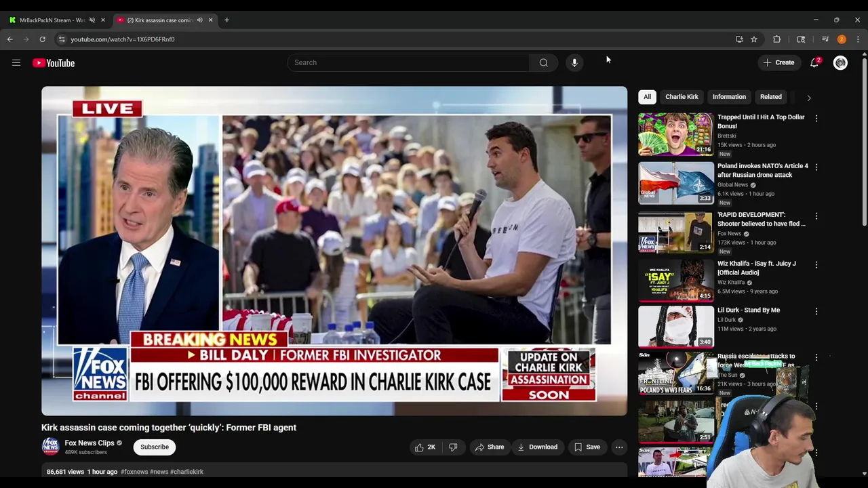The height and width of the screenshot is (488, 868).
Task: Click the #foxnews hashtag
Action: pyautogui.click(x=134, y=472)
